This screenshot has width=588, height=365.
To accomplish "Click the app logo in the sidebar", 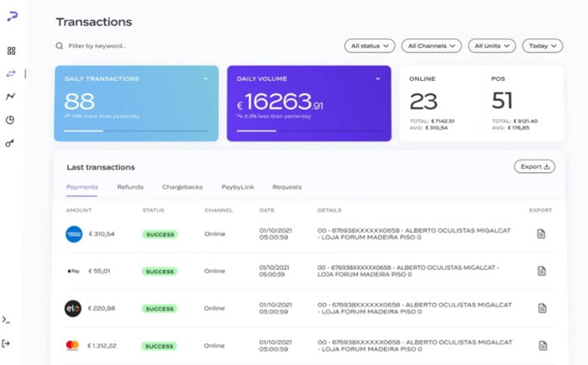I will click(13, 16).
